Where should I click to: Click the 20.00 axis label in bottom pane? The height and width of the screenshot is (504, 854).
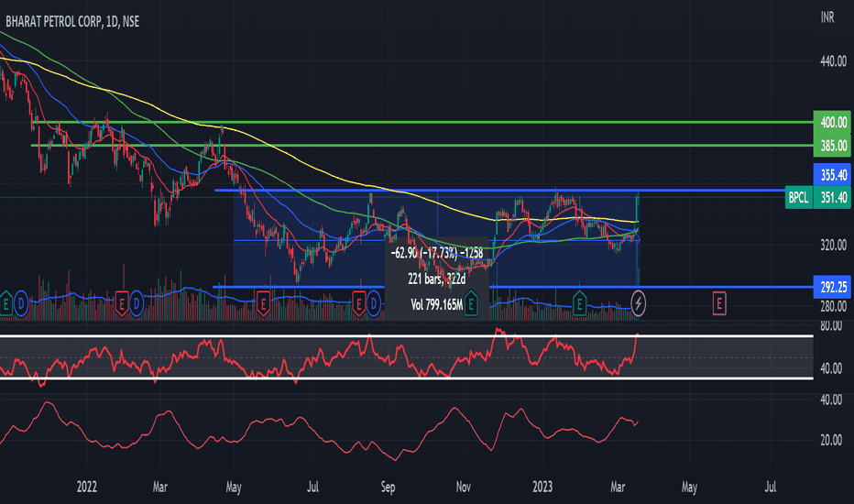[831, 440]
